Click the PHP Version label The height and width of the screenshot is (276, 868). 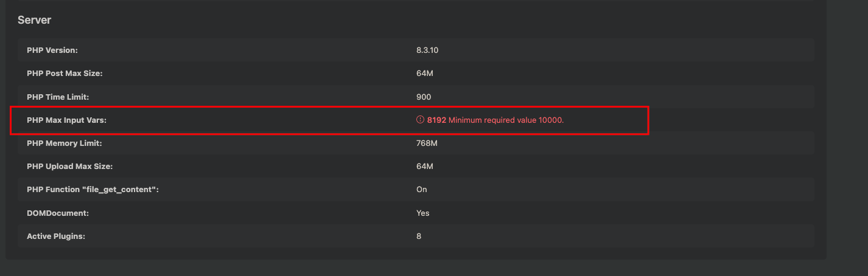52,50
